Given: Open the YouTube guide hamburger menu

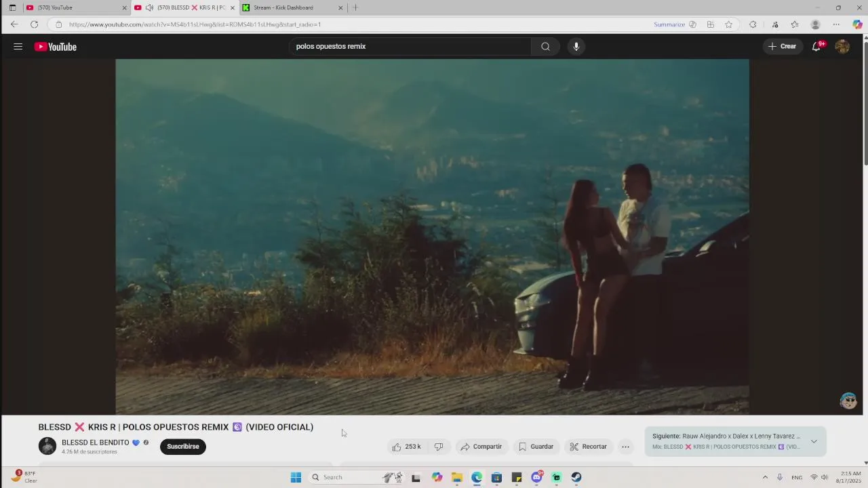Looking at the screenshot, I should click(x=18, y=47).
